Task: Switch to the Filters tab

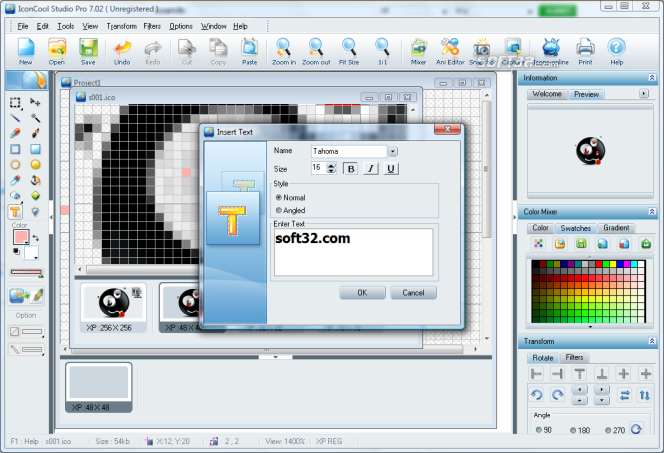Action: (574, 358)
